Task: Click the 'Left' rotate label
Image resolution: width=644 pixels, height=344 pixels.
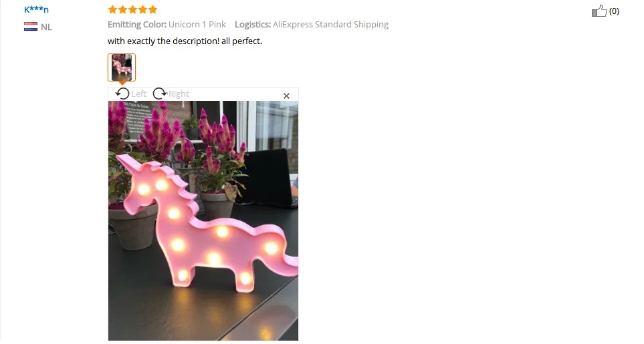Action: tap(139, 94)
